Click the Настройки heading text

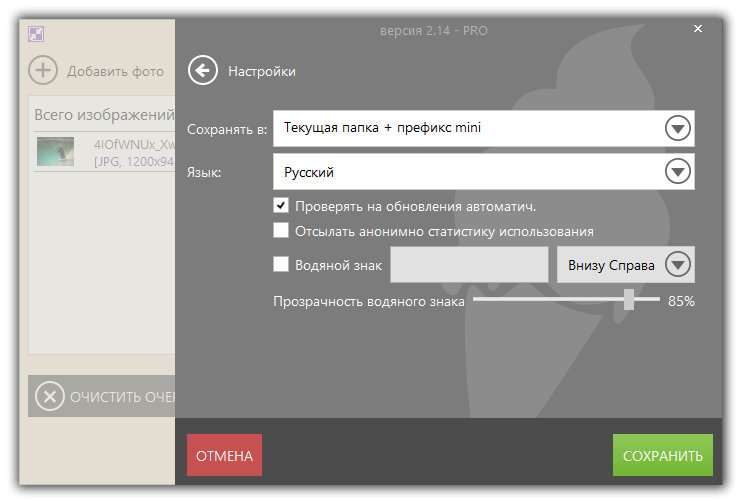[262, 71]
